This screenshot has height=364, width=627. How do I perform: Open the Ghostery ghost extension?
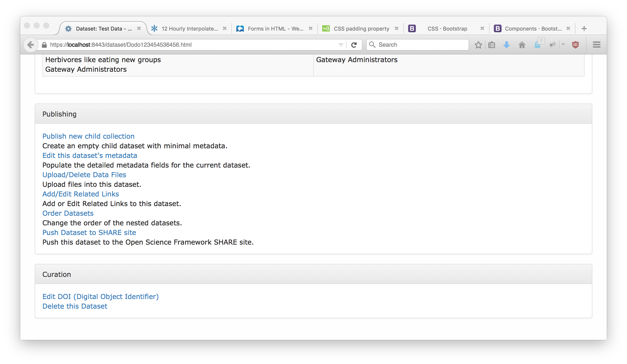[537, 45]
